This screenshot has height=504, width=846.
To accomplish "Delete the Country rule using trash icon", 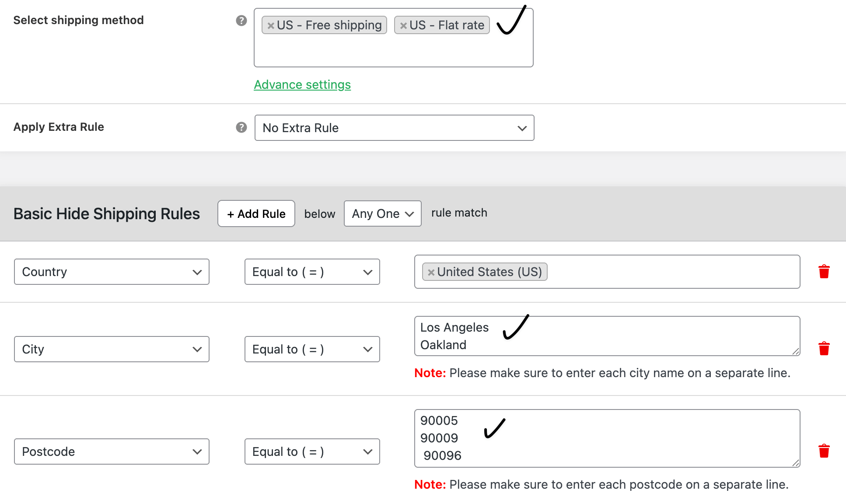I will pos(824,271).
